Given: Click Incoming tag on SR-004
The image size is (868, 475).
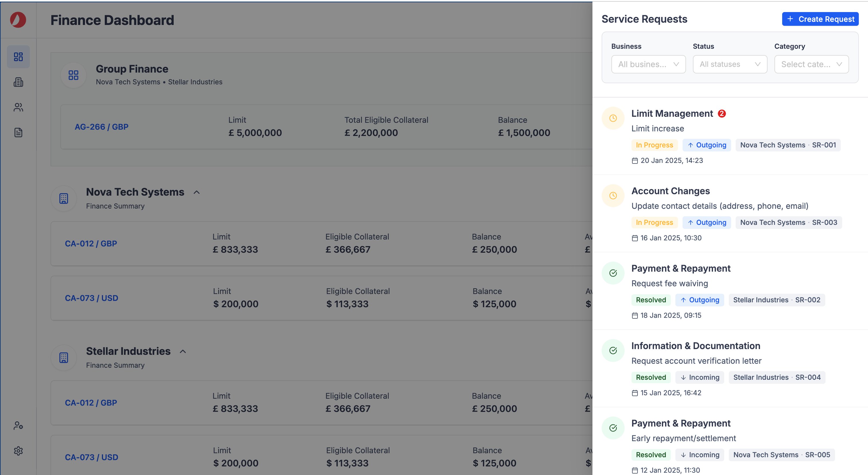Looking at the screenshot, I should coord(700,377).
